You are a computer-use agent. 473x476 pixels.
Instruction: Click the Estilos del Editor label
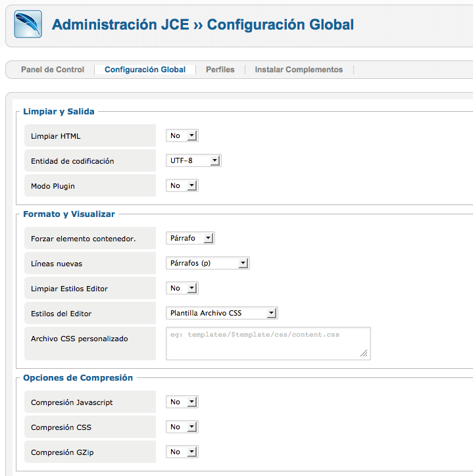(x=61, y=314)
